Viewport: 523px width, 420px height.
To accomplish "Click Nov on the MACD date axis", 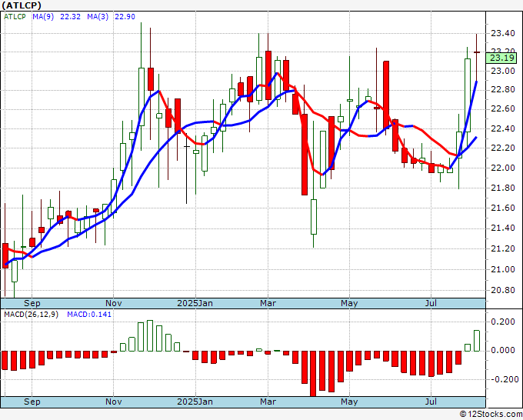I will point(113,402).
